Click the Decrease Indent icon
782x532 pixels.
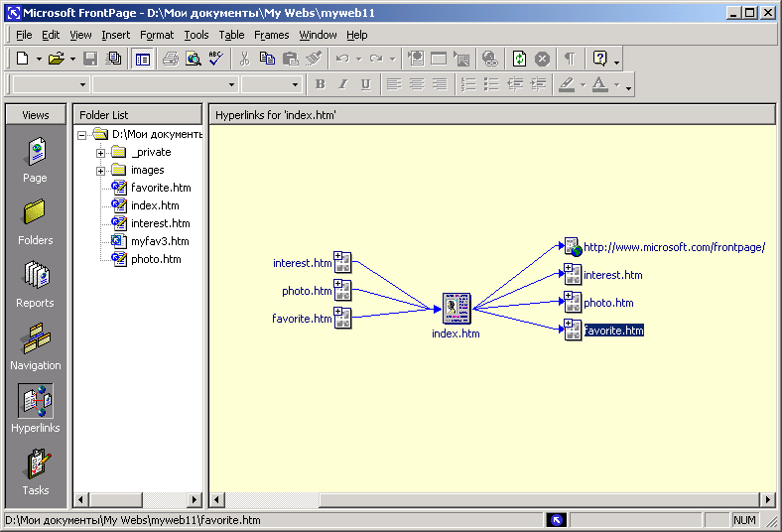point(515,84)
